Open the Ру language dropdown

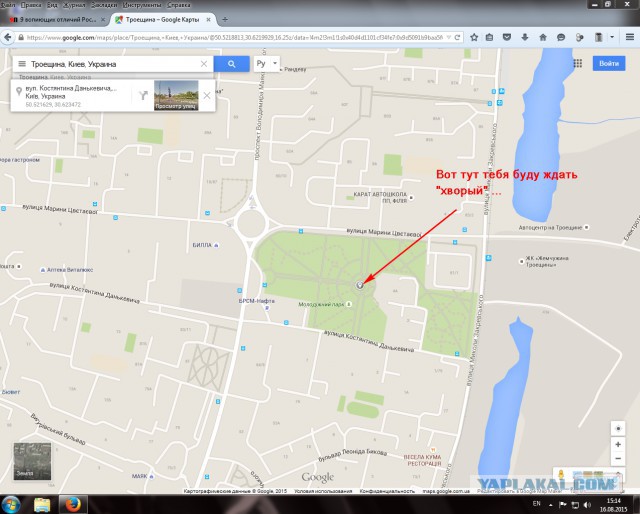[x=267, y=64]
